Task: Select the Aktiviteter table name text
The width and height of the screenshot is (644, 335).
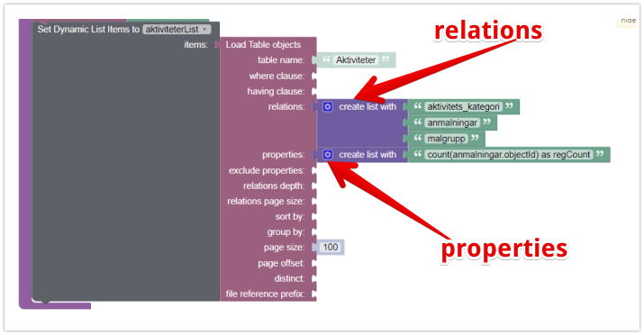Action: 356,60
